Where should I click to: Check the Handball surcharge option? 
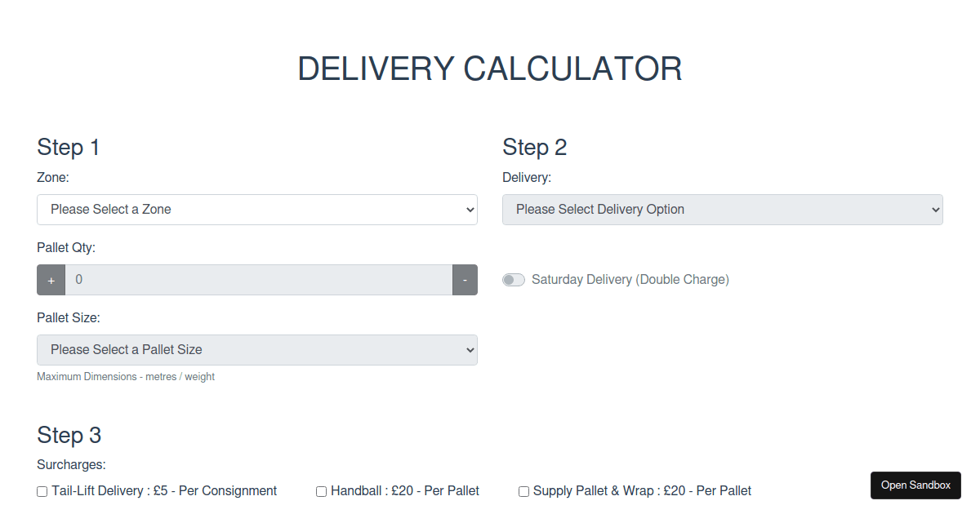[321, 491]
